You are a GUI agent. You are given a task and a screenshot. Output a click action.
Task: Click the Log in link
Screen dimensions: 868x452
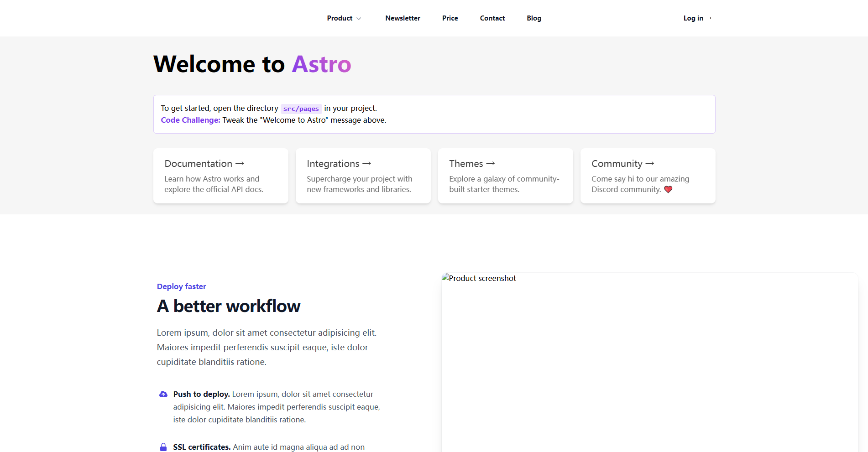(x=697, y=18)
